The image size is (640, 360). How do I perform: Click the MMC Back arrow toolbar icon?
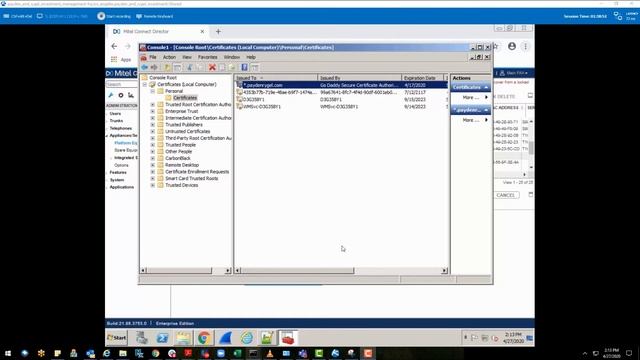point(144,67)
